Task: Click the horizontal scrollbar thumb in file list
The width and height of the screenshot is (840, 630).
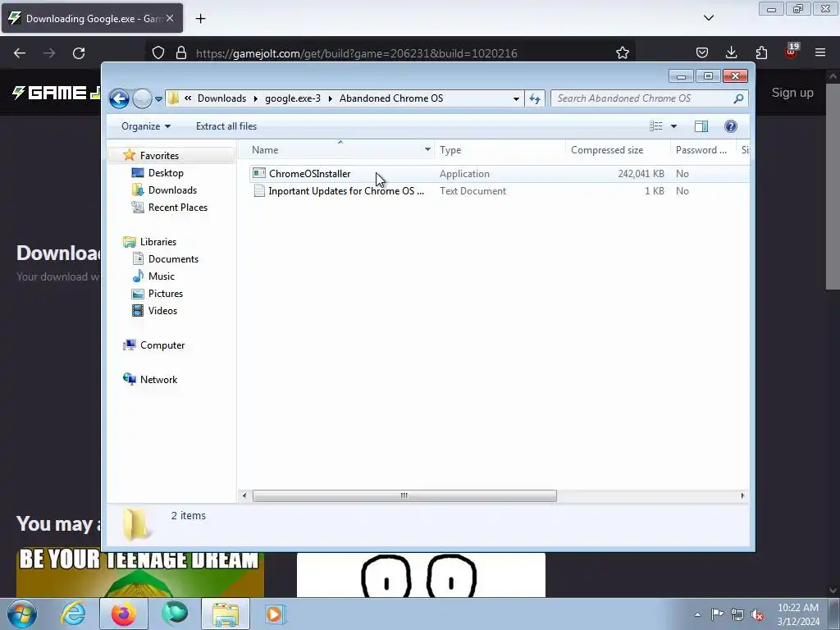Action: tap(404, 496)
